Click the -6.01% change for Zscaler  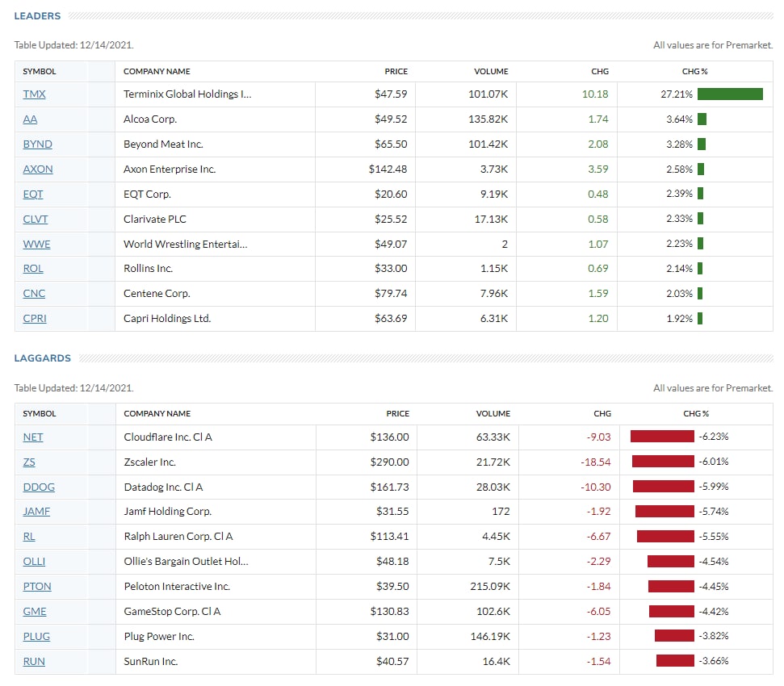coord(714,462)
